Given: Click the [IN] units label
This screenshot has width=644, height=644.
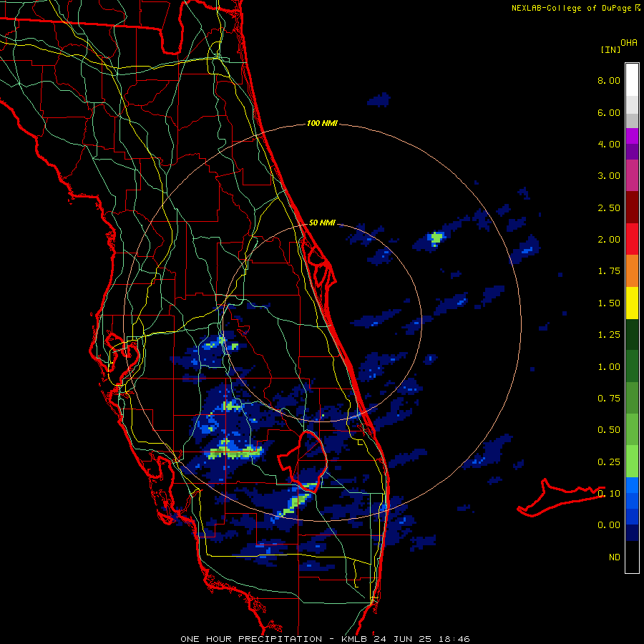Looking at the screenshot, I should 611,49.
